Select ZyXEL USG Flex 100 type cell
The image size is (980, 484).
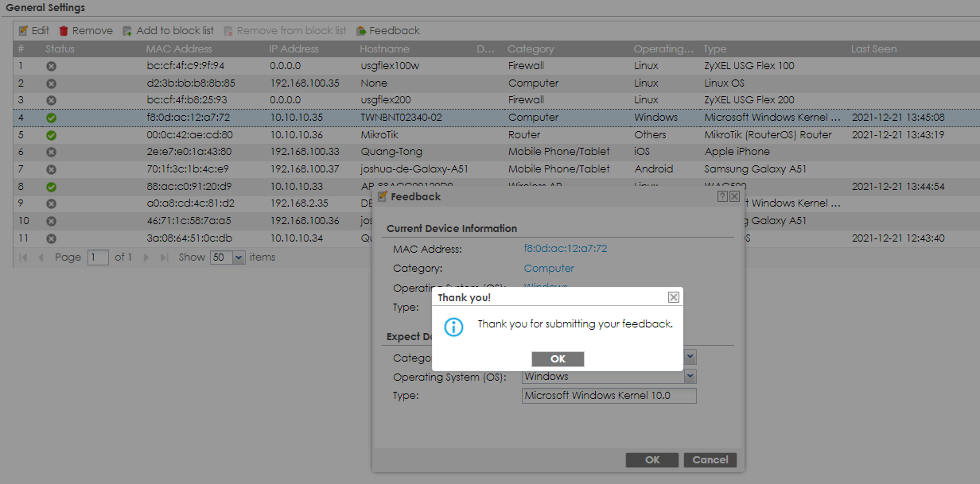tap(749, 66)
